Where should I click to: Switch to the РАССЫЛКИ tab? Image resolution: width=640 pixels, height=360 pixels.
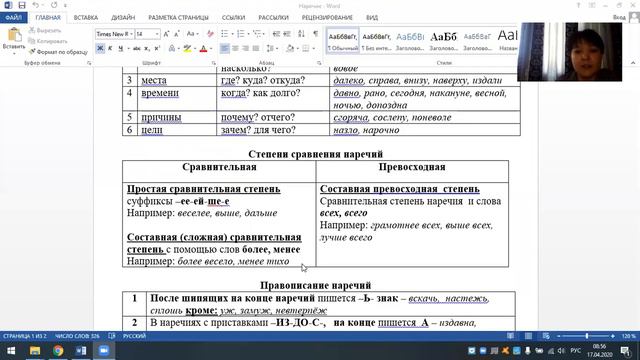273,18
